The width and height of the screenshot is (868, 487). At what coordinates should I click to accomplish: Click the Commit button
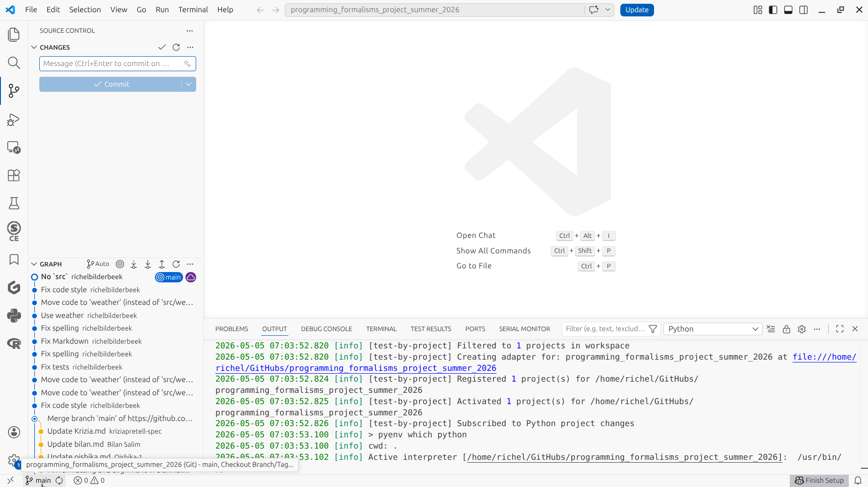pos(110,84)
